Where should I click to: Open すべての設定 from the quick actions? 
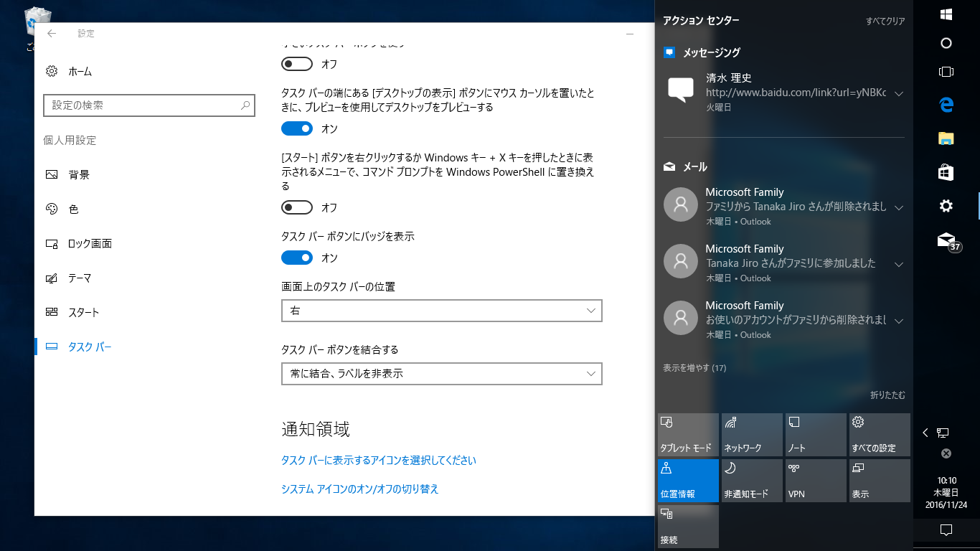(x=880, y=434)
